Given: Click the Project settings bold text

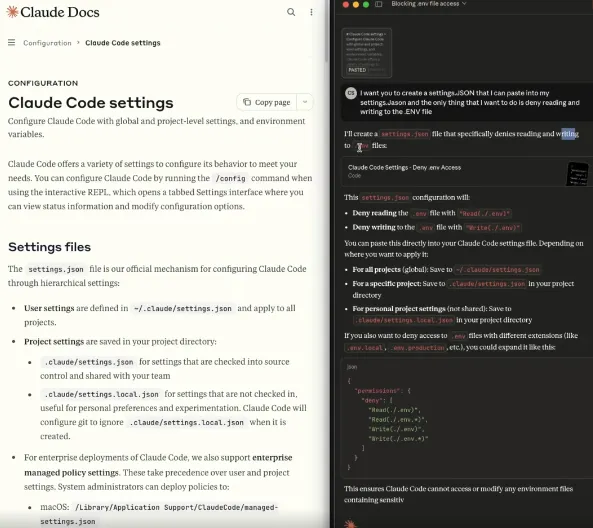Looking at the screenshot, I should 54,342.
